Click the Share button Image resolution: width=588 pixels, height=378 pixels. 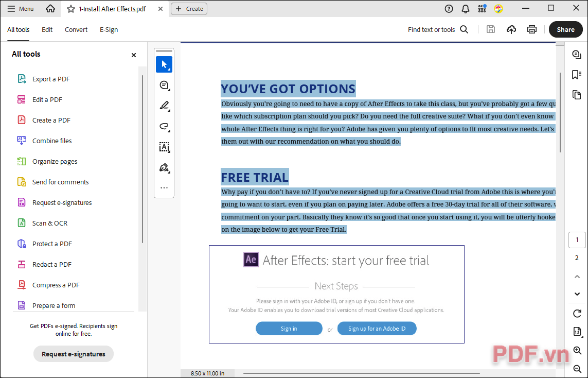[565, 30]
